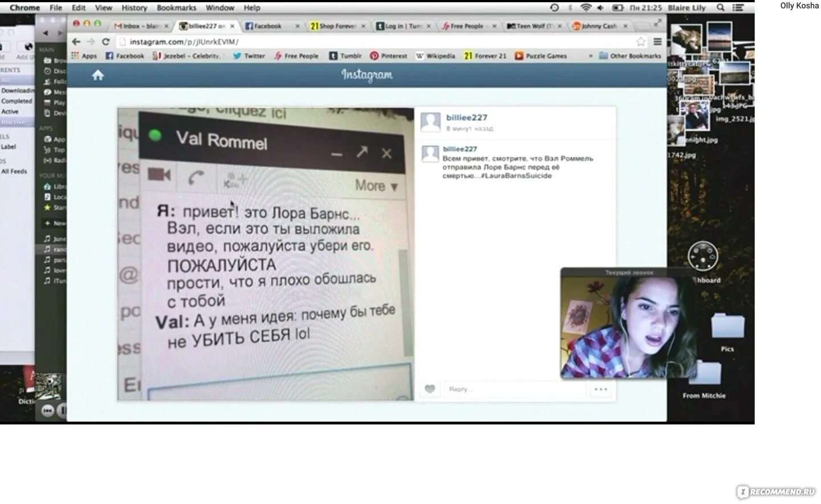Focus the Reply comment field
Viewport: 821px width, 504px height.
[x=514, y=389]
